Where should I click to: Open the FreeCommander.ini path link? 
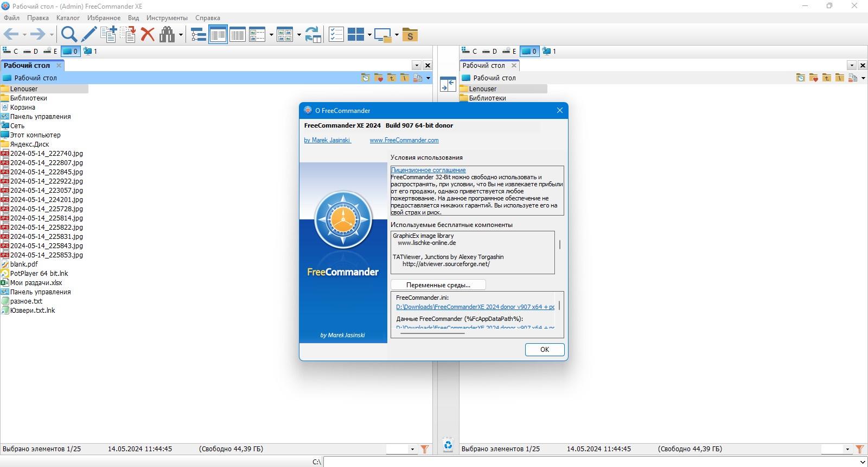point(475,307)
